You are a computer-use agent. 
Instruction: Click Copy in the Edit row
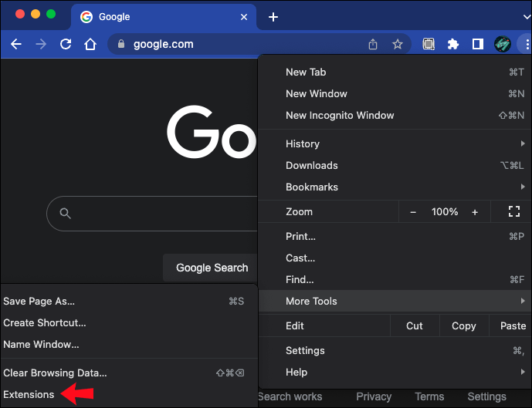[464, 326]
